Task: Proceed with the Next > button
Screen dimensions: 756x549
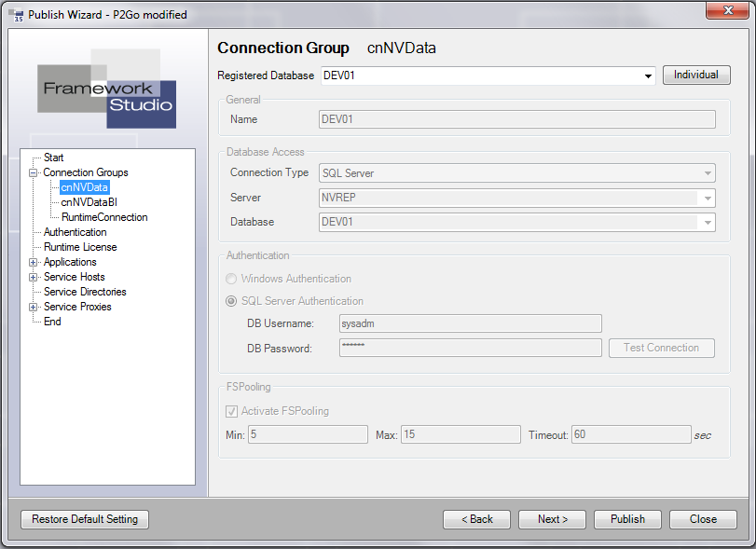Action: (553, 519)
